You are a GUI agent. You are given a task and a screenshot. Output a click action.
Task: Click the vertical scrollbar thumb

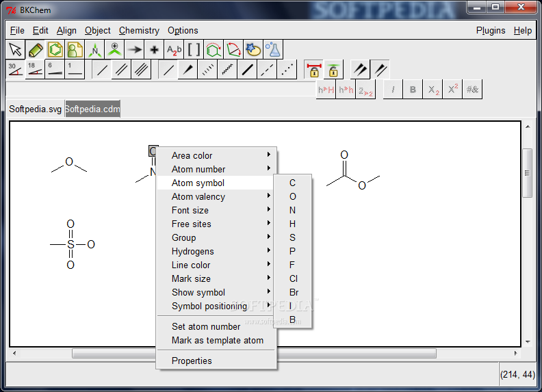[527, 173]
